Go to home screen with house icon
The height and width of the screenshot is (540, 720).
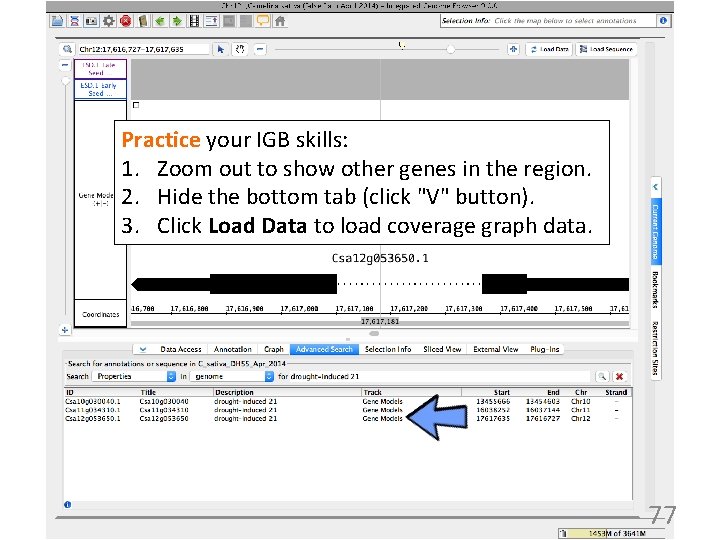click(x=280, y=21)
